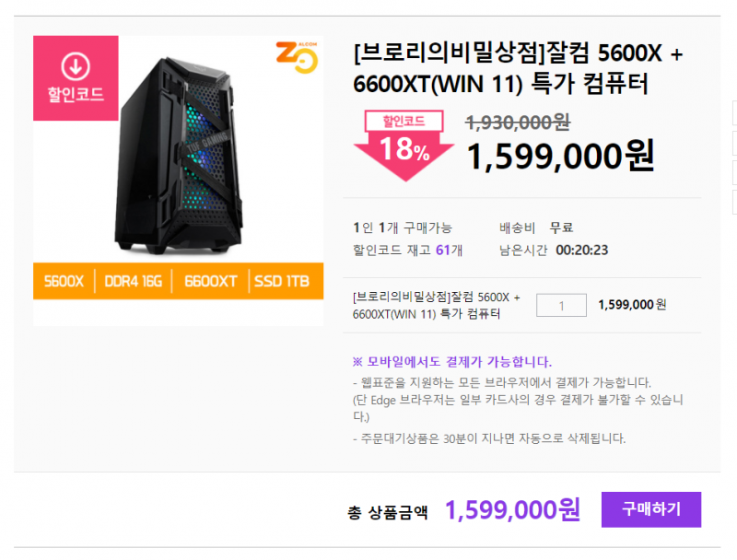Viewport: 737px width, 560px height.
Task: Click the 18% discount arrow badge
Action: coord(404,146)
